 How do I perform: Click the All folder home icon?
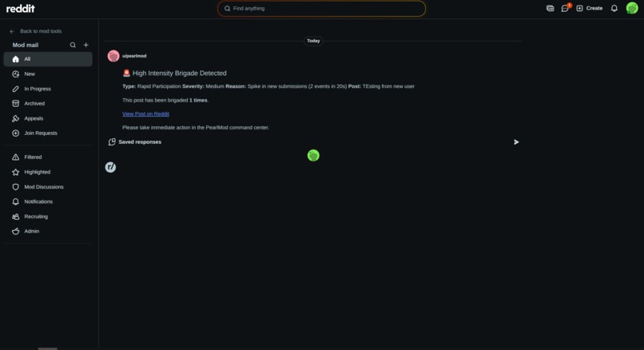pyautogui.click(x=16, y=59)
